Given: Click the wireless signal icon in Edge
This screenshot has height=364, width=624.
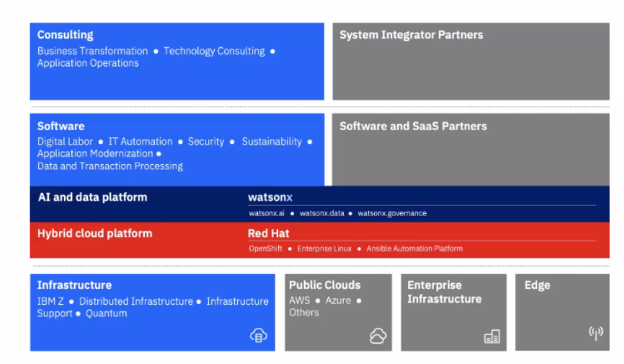Looking at the screenshot, I should point(595,333).
